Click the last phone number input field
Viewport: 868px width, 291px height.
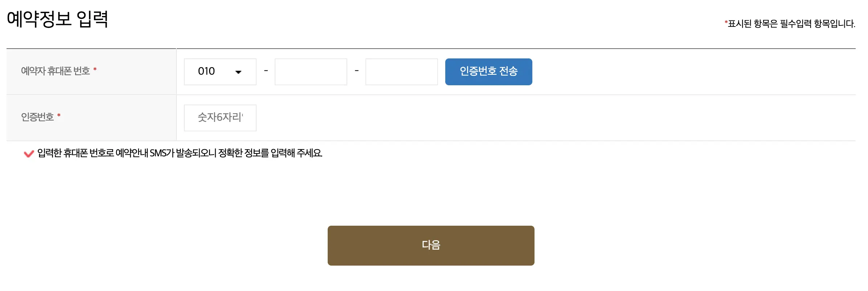coord(401,71)
